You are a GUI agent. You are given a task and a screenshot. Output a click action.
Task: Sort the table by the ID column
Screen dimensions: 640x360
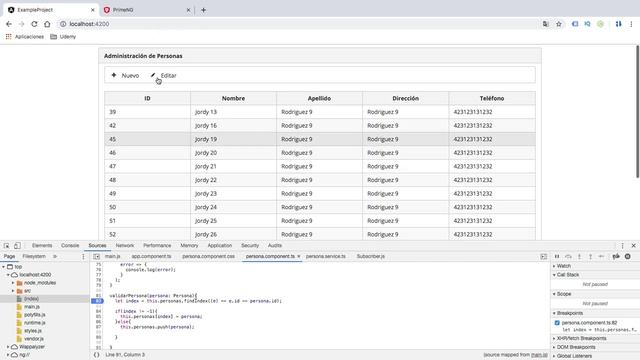[x=147, y=98]
